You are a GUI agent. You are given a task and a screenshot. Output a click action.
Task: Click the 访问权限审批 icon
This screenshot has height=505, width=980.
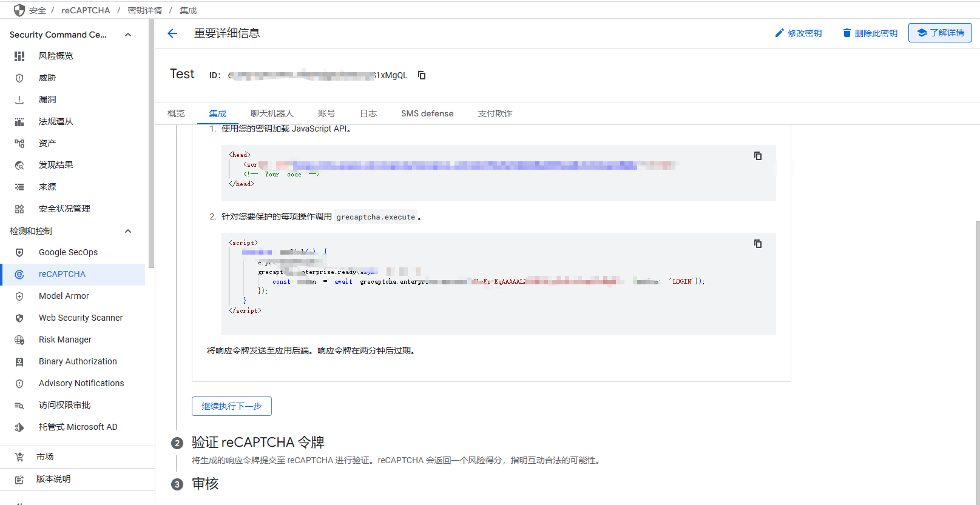(19, 405)
